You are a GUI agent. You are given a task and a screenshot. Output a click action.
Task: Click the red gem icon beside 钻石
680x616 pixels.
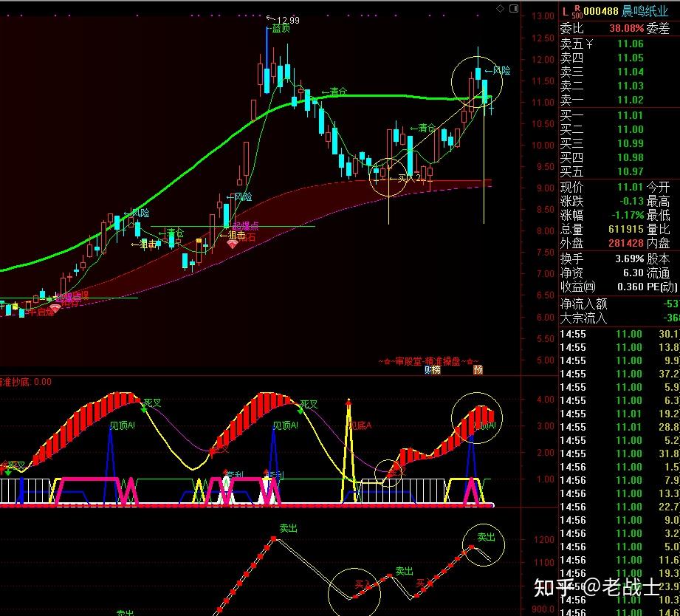pos(233,244)
